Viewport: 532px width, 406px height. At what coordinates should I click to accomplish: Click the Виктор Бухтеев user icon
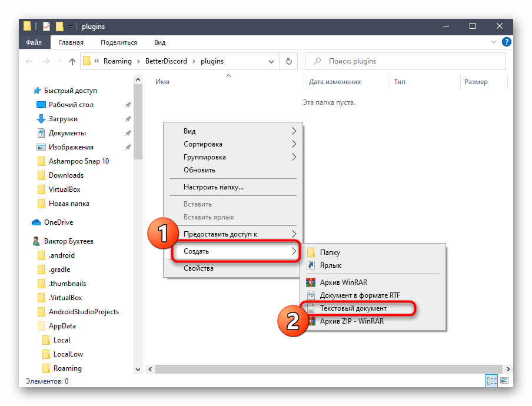point(36,241)
